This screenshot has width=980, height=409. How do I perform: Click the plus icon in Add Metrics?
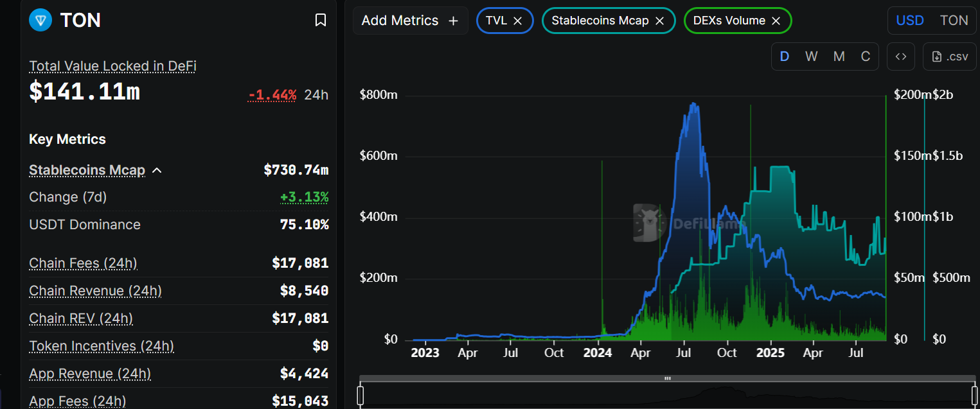click(453, 21)
